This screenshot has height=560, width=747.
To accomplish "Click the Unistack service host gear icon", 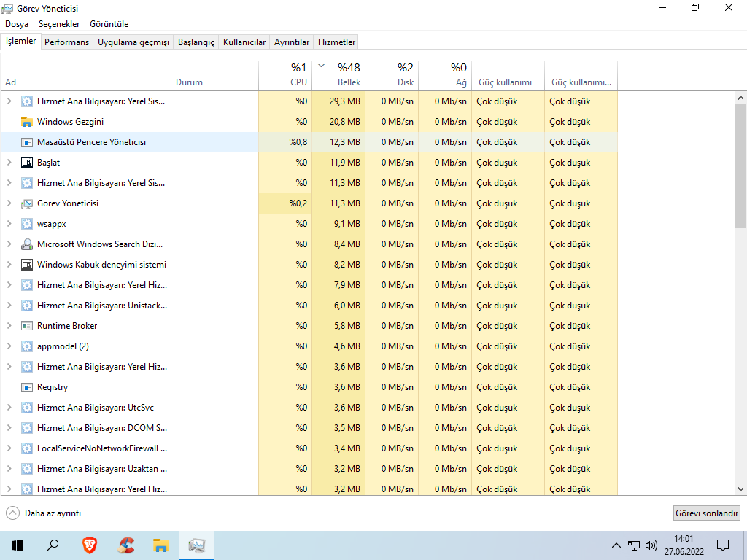I will pos(27,306).
